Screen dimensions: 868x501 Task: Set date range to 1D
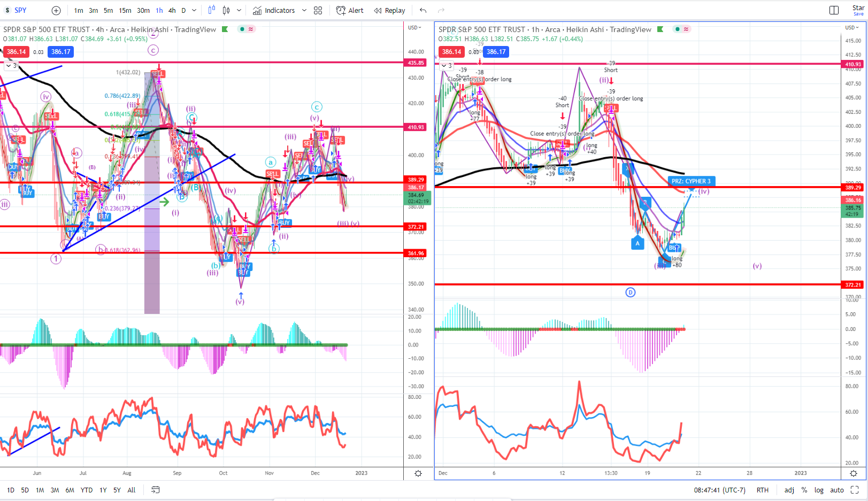point(10,490)
